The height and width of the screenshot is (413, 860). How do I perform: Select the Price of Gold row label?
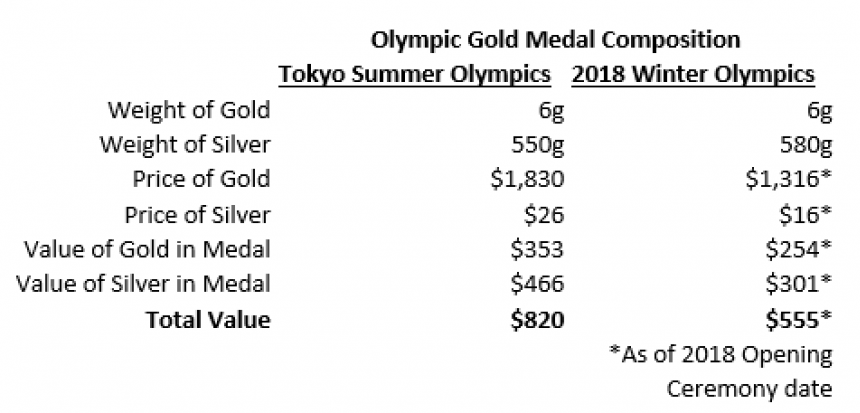click(202, 180)
